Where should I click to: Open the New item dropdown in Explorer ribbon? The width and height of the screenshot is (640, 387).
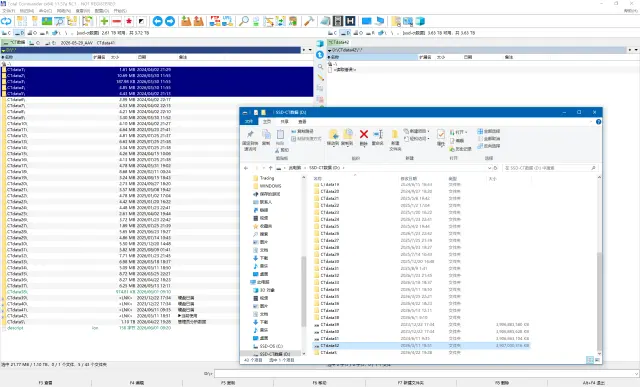pos(417,131)
